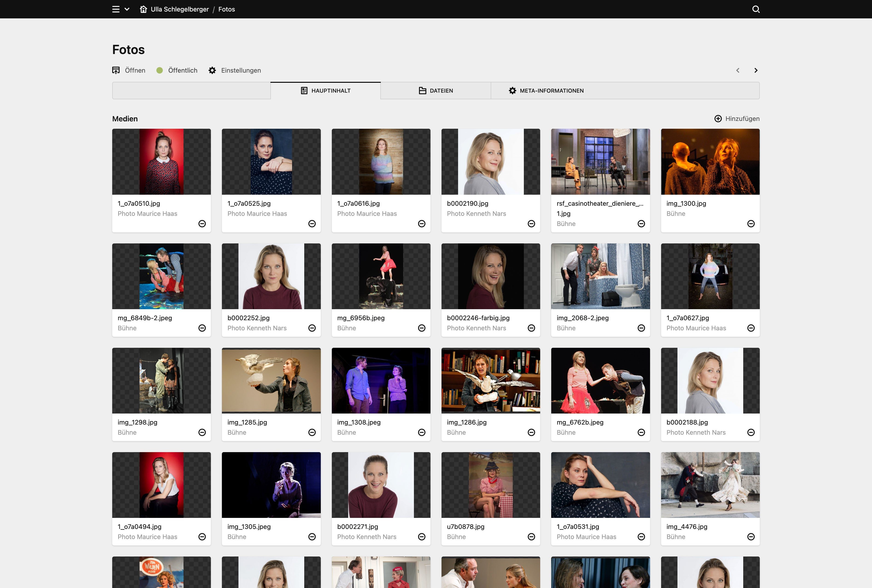This screenshot has width=872, height=588.
Task: Remove mg_6956b.jpeg via its minus icon
Action: 422,328
